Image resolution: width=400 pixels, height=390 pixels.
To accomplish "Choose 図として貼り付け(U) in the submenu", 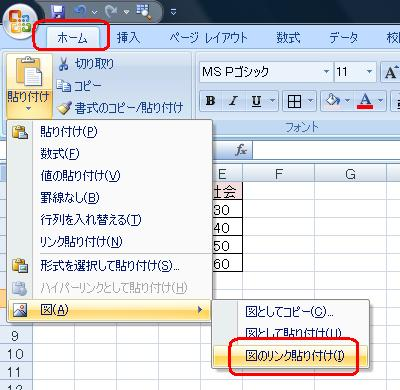I will (x=291, y=333).
